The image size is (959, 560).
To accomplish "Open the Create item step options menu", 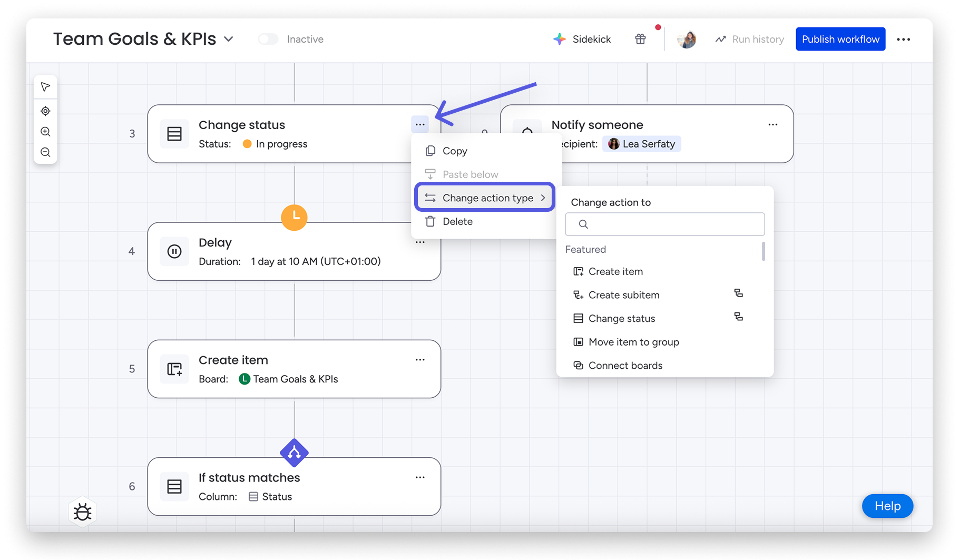I will point(420,360).
